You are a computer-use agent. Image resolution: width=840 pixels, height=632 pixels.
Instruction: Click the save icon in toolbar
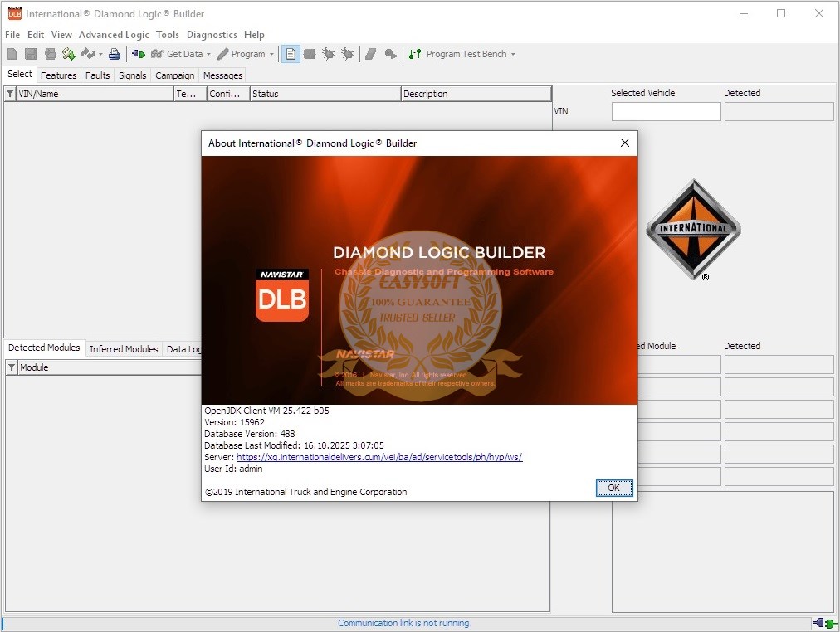point(31,54)
